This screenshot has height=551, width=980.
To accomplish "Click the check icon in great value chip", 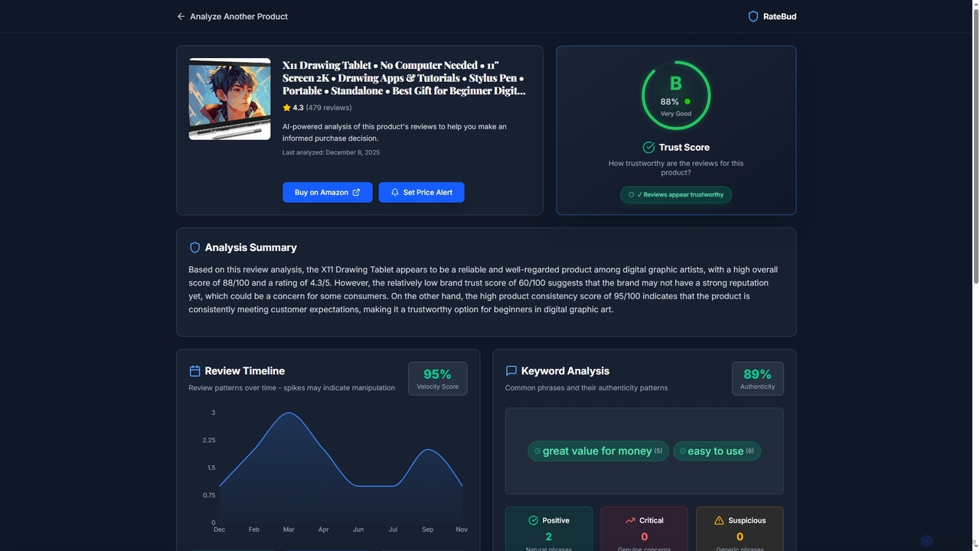I will pyautogui.click(x=537, y=451).
